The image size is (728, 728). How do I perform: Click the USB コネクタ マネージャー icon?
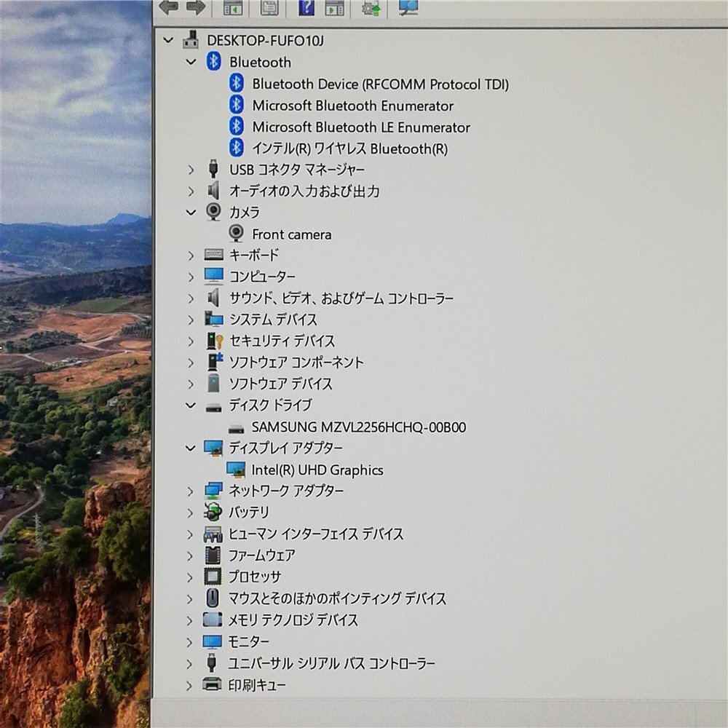coord(213,169)
